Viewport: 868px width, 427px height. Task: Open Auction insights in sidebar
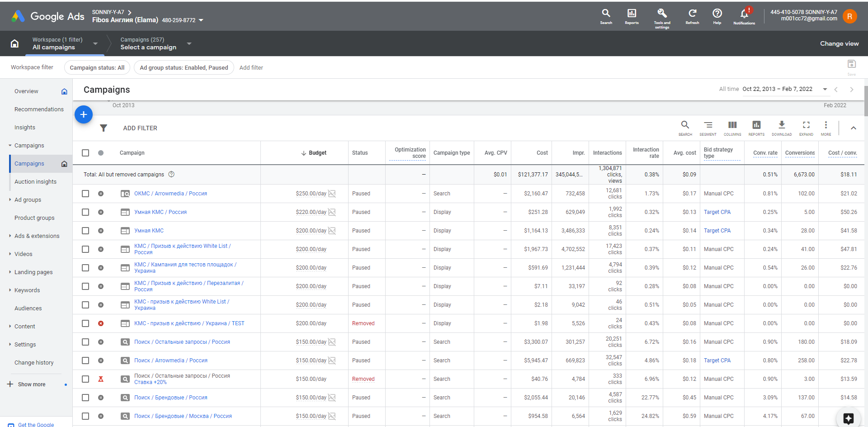click(35, 181)
